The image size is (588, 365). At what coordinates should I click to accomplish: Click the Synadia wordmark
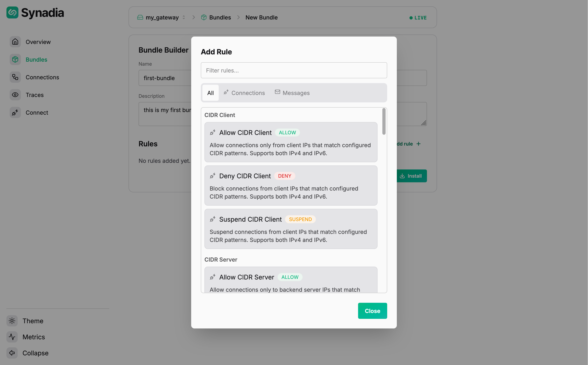(x=43, y=13)
